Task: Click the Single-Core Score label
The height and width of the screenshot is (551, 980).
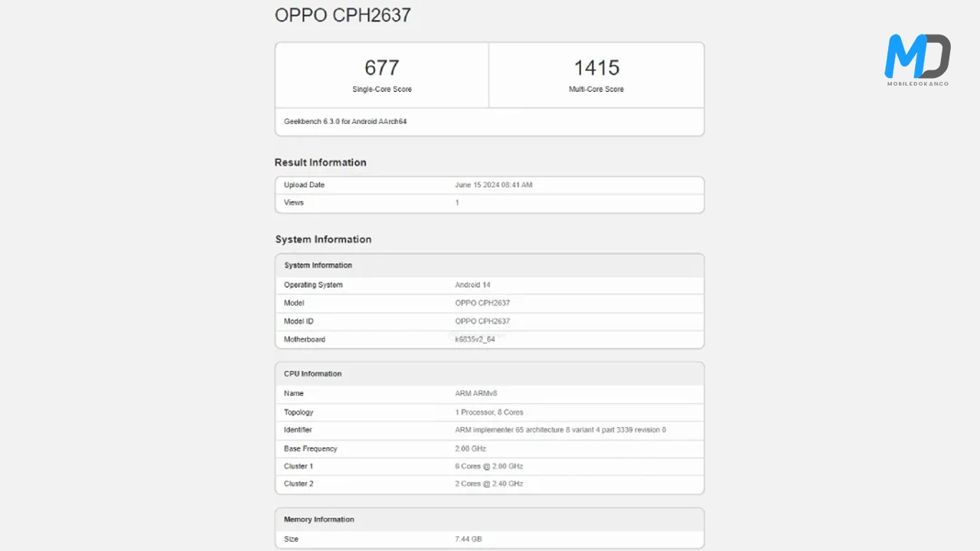Action: [x=381, y=90]
